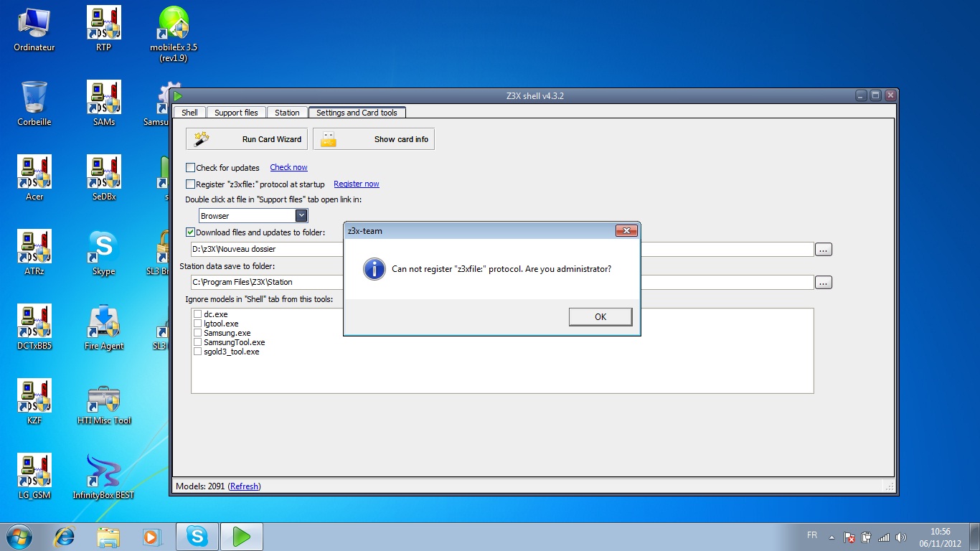Open the taskbar clock and date
980x551 pixels.
point(940,537)
